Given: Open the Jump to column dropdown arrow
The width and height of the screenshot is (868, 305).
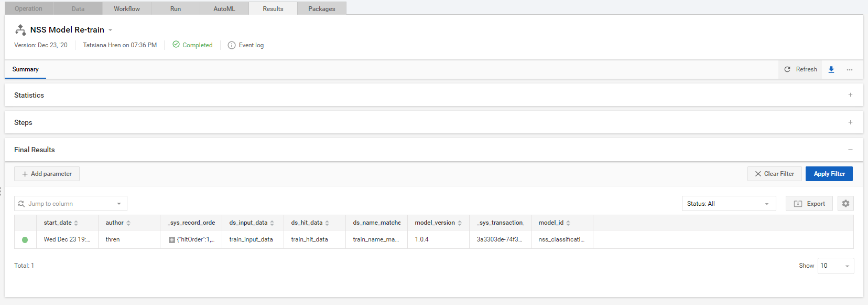Looking at the screenshot, I should (119, 204).
